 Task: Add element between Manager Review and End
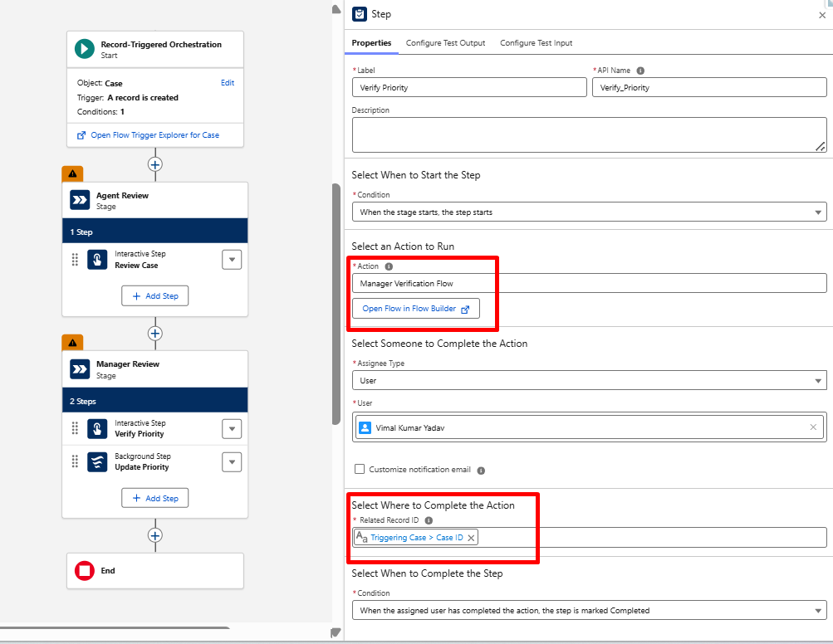click(155, 535)
